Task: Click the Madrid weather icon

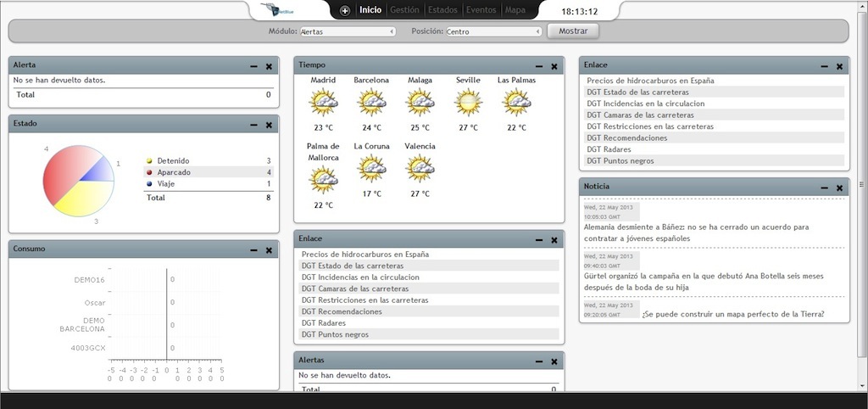Action: (323, 103)
